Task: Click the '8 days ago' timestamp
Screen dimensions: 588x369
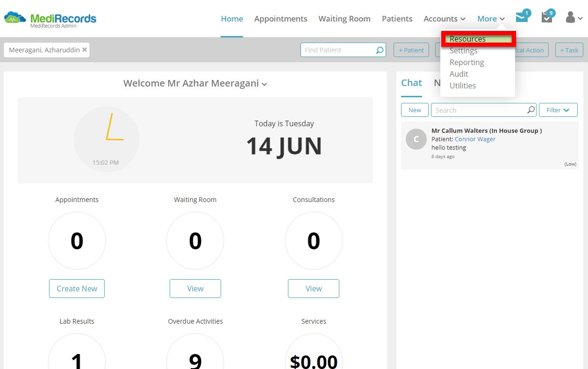Action: point(443,157)
